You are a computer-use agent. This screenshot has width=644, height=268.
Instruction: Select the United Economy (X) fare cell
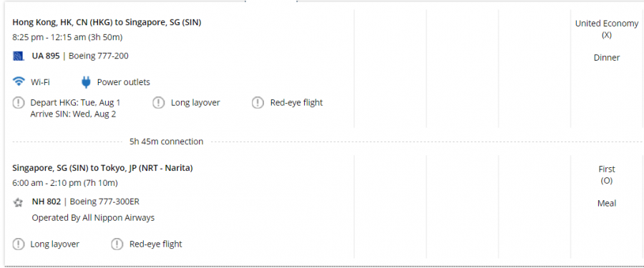pyautogui.click(x=607, y=29)
